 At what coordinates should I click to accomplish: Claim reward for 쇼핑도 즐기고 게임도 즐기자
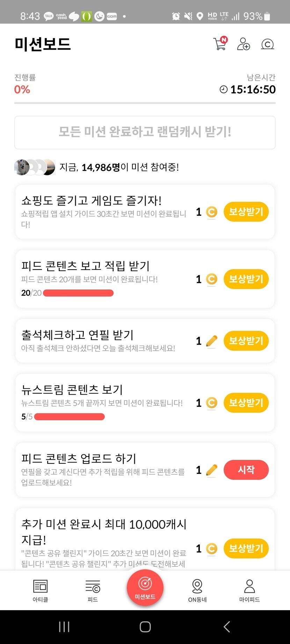pyautogui.click(x=246, y=212)
